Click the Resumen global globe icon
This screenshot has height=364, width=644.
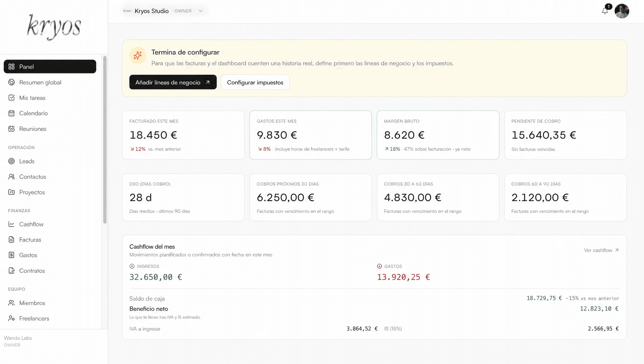11,82
